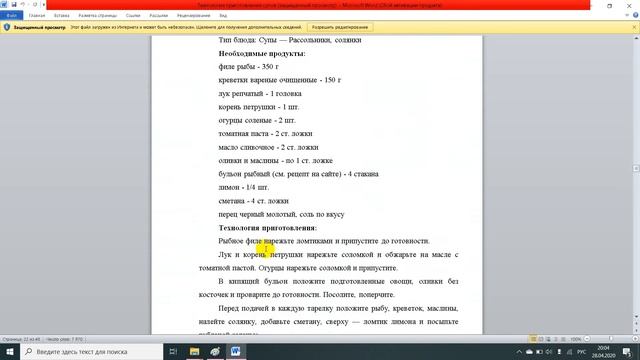The image size is (640, 360).
Task: Click the network signal tray icon
Action: tap(569, 352)
